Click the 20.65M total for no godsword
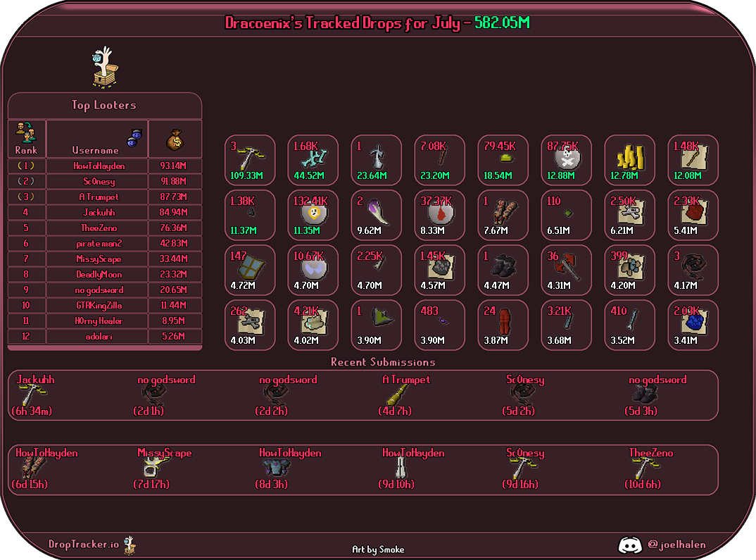 [x=174, y=290]
